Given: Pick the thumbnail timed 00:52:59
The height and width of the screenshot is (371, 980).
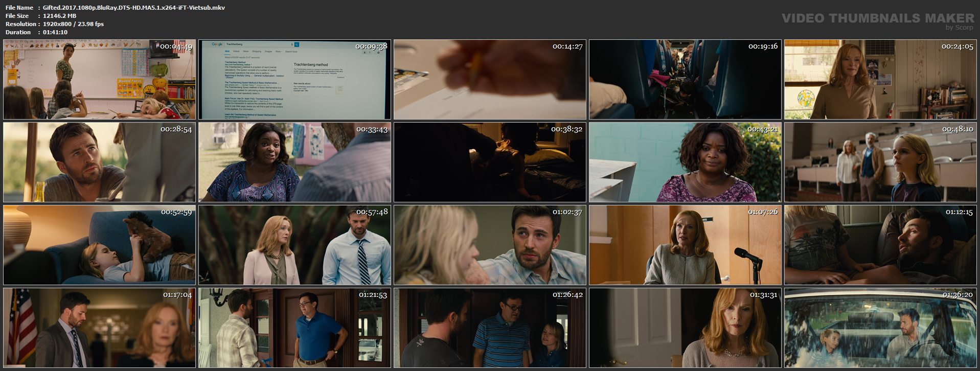Looking at the screenshot, I should 99,245.
